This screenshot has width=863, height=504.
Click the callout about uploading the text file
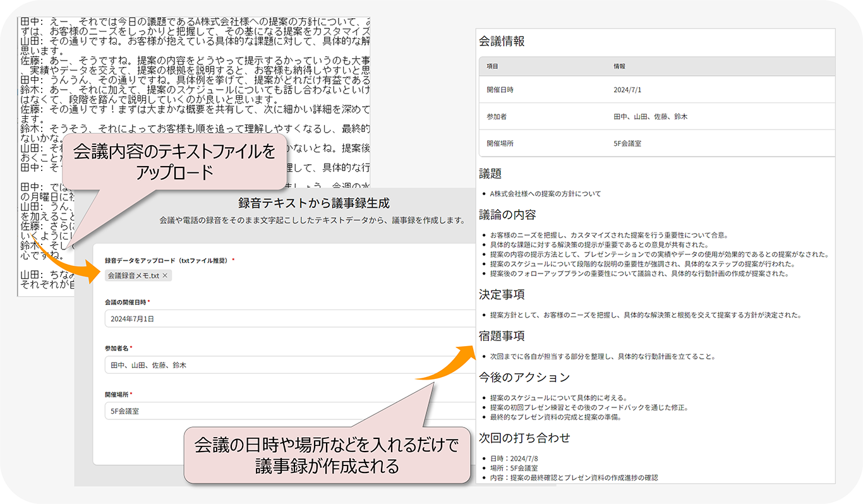174,162
